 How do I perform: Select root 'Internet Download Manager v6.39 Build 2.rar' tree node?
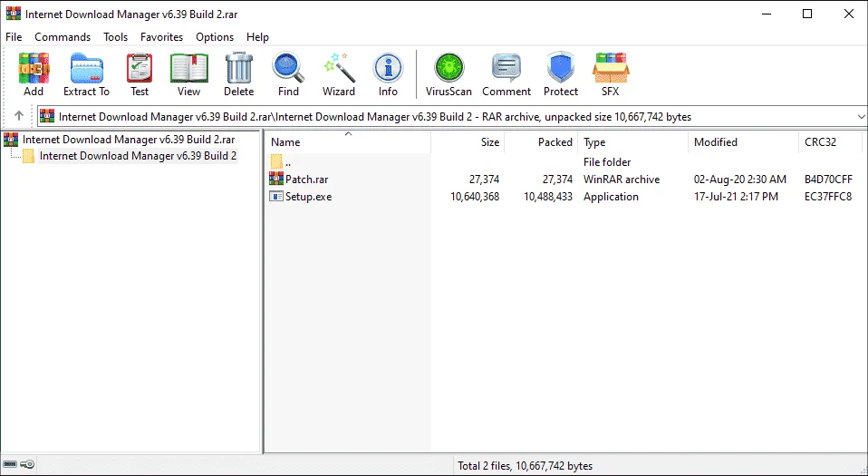(x=129, y=139)
